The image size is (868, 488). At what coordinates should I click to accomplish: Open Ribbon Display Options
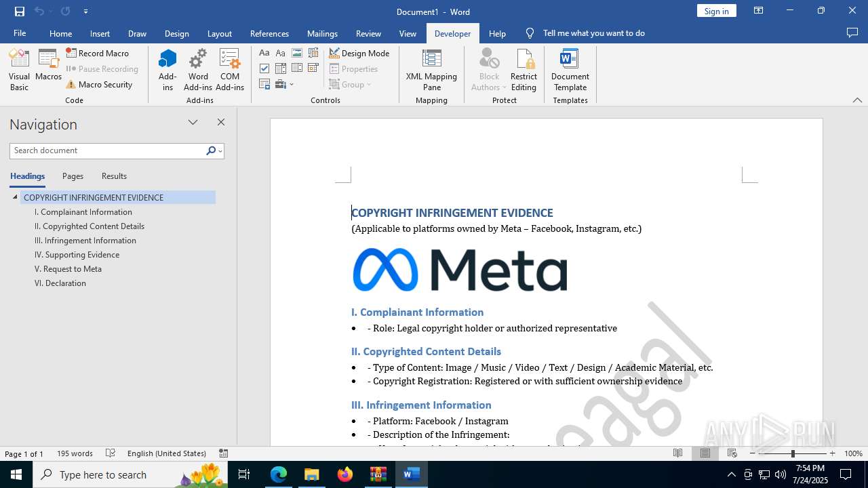point(758,11)
